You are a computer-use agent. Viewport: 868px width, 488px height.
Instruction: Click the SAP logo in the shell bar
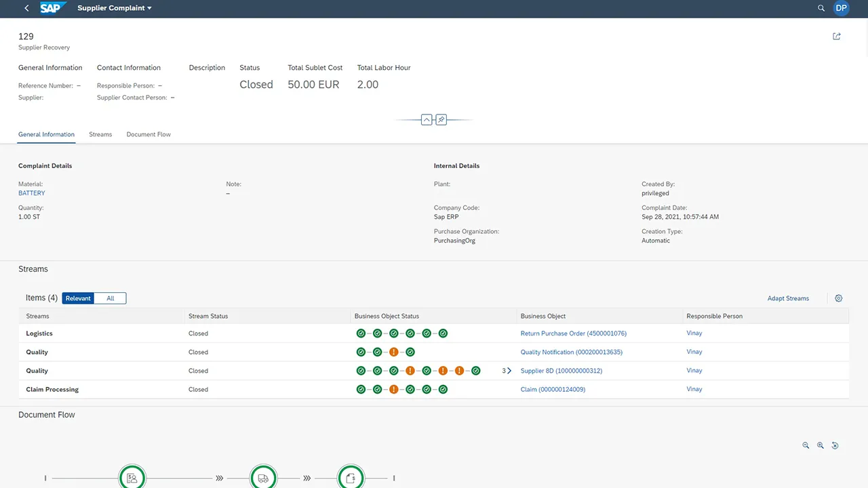click(52, 8)
